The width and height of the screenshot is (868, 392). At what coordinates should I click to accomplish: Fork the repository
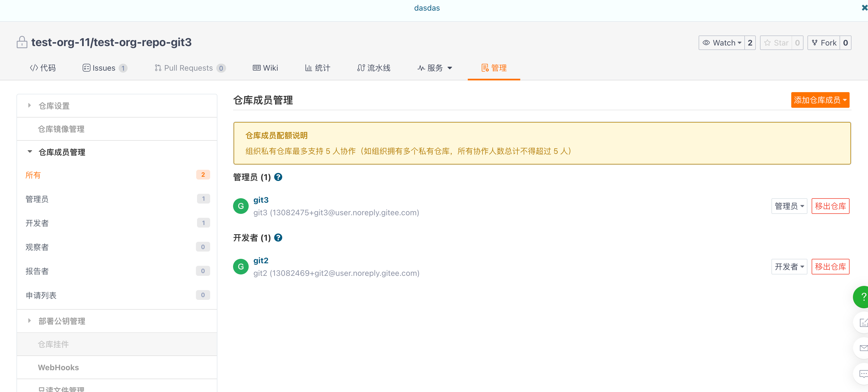coord(824,43)
